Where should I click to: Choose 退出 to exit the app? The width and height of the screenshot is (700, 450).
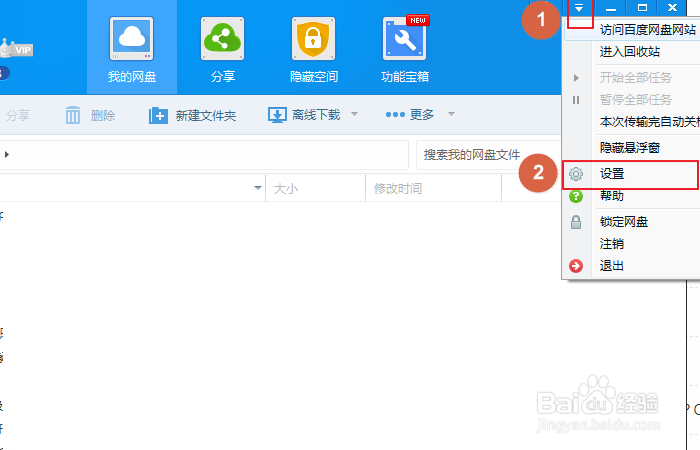pyautogui.click(x=612, y=266)
